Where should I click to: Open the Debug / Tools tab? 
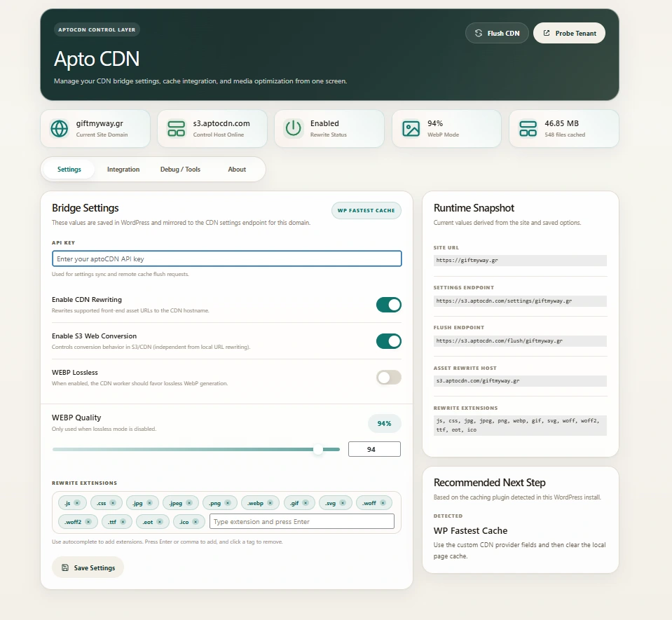click(180, 169)
